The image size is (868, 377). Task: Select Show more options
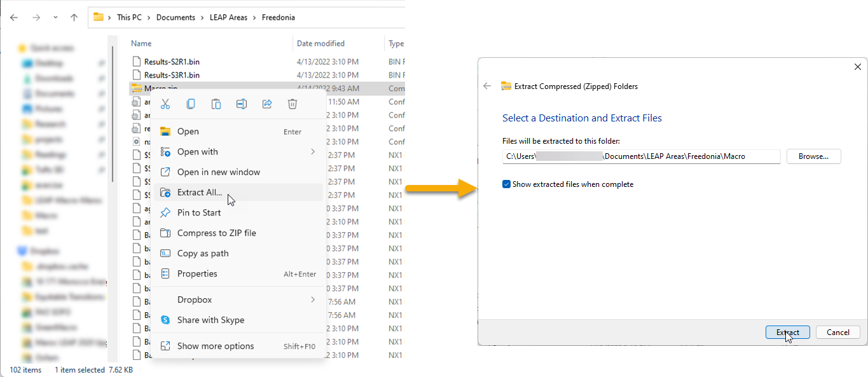pos(215,346)
